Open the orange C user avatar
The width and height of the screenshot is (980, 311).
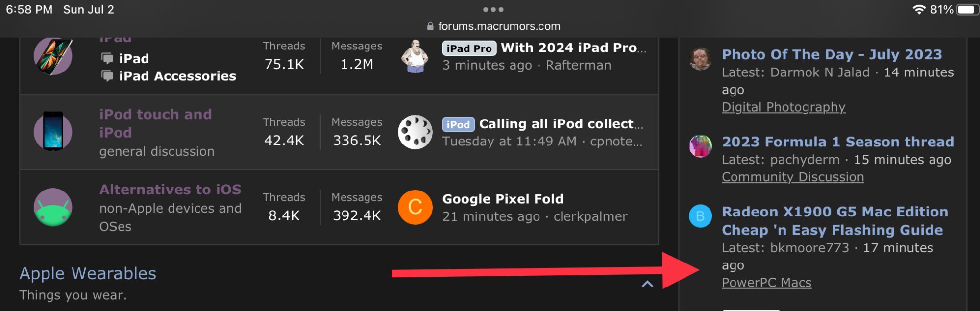click(x=415, y=207)
